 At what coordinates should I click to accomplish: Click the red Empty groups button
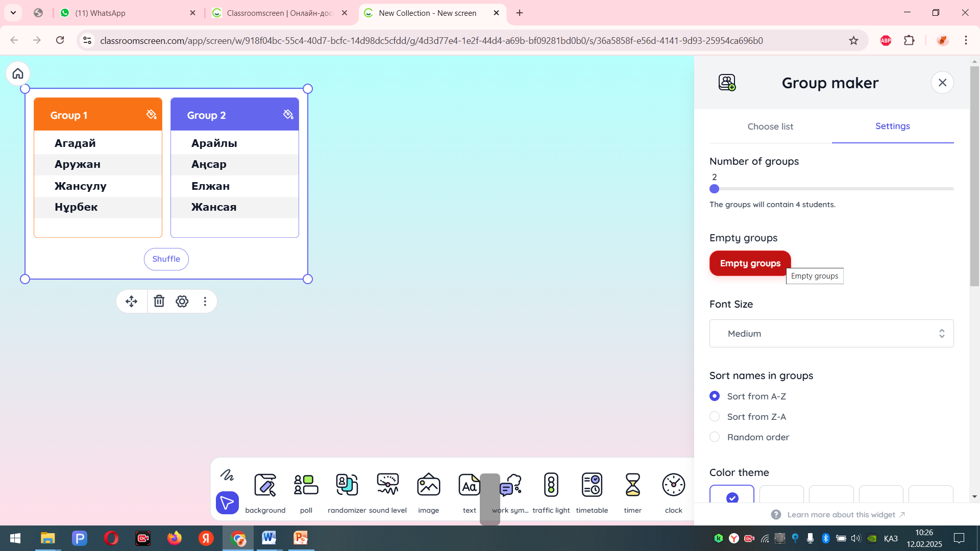(749, 263)
